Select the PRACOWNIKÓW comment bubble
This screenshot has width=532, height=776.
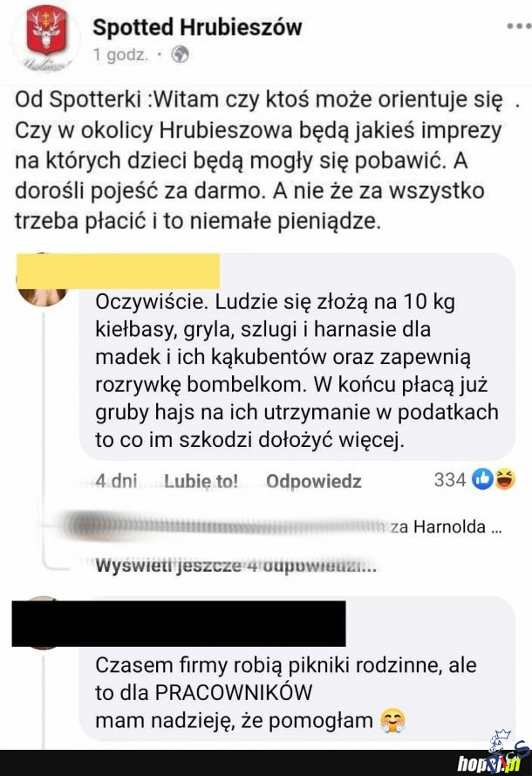point(297,693)
